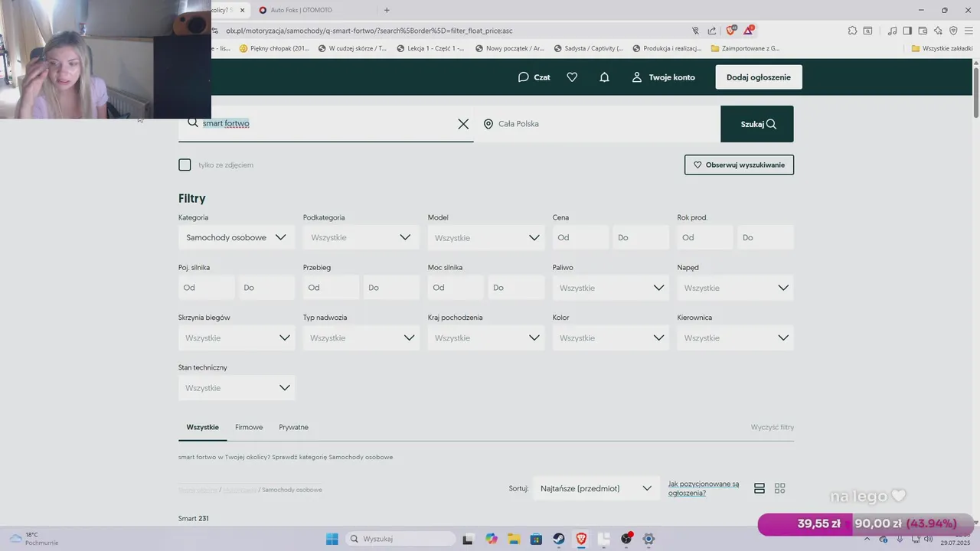This screenshot has width=980, height=551.
Task: Open browser extensions puzzle icon
Action: [x=852, y=31]
